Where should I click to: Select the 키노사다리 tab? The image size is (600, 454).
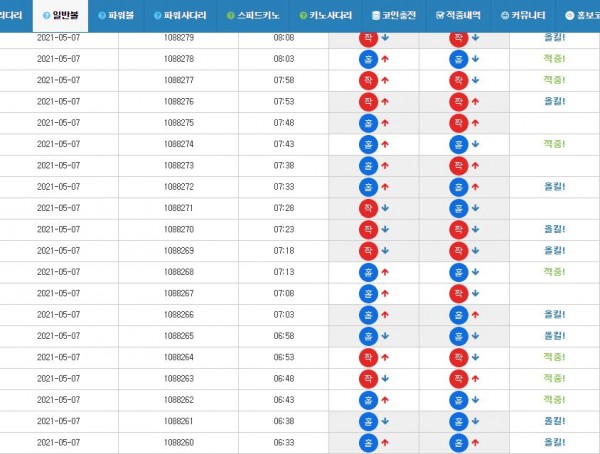pos(326,16)
